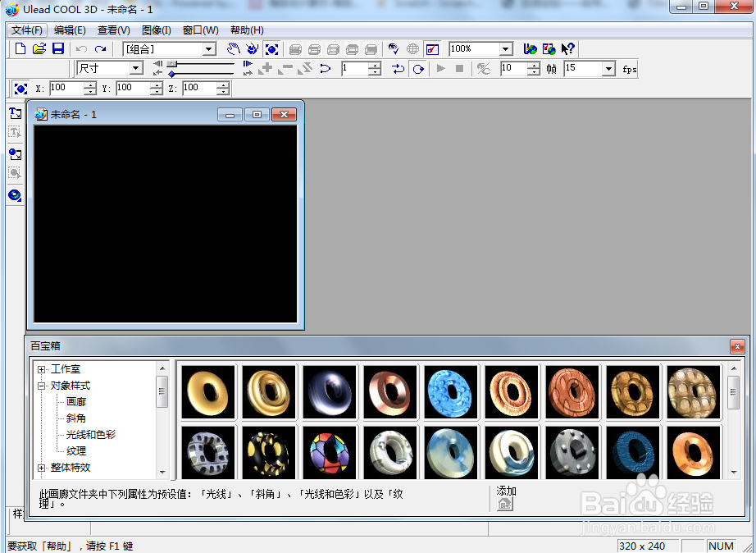Screen dimensions: 756x553
Task: Open the [组合] object list dropdown
Action: click(209, 48)
